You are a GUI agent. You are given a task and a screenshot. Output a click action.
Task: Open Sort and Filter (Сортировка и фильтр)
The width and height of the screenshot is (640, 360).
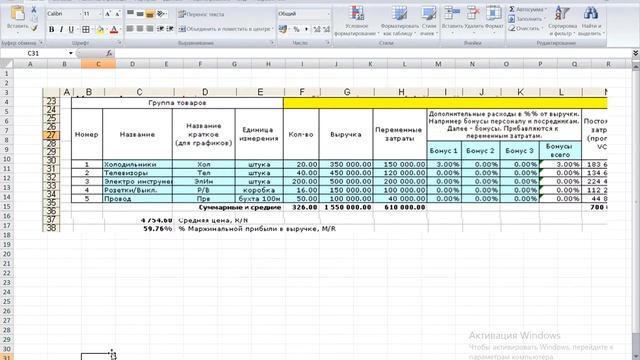(x=562, y=20)
